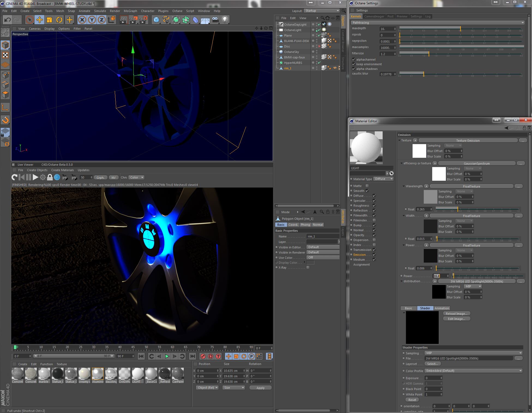Click the Undo arrow icon in the toolbar

point(8,20)
